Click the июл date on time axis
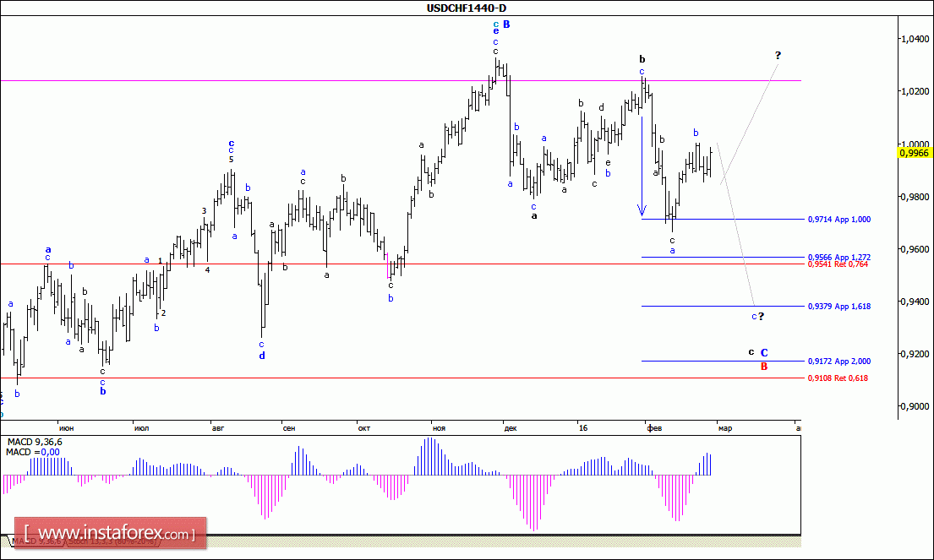The height and width of the screenshot is (560, 934). click(142, 428)
